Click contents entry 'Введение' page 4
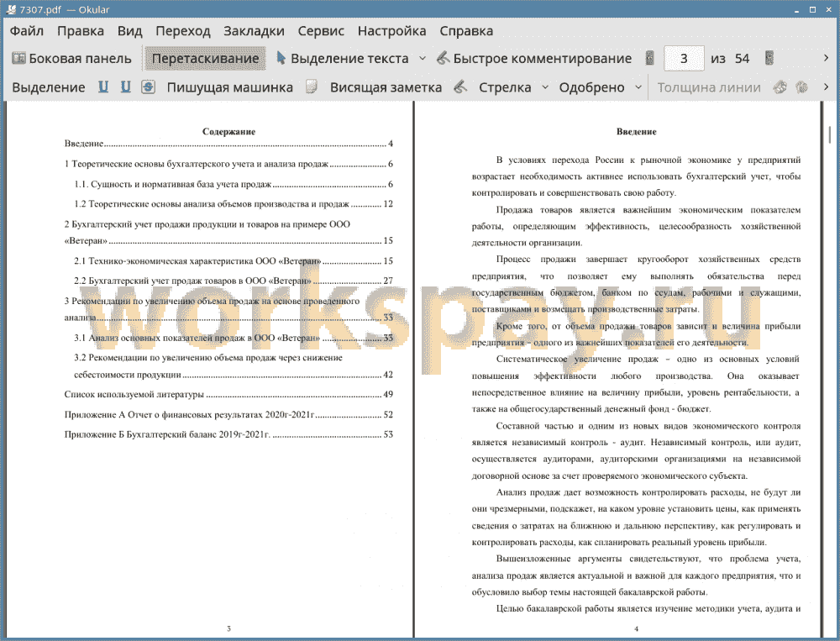 (x=228, y=144)
